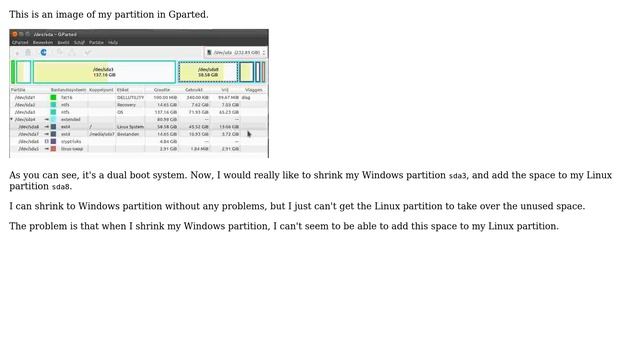Screen dimensions: 640x360
Task: Click the copy partition toolbar icon
Action: [x=60, y=52]
